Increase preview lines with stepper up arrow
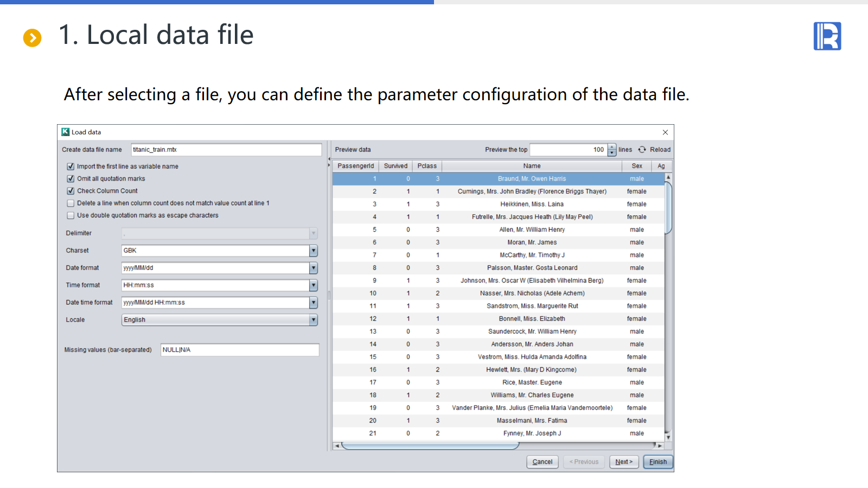This screenshot has height=488, width=868. tap(612, 147)
